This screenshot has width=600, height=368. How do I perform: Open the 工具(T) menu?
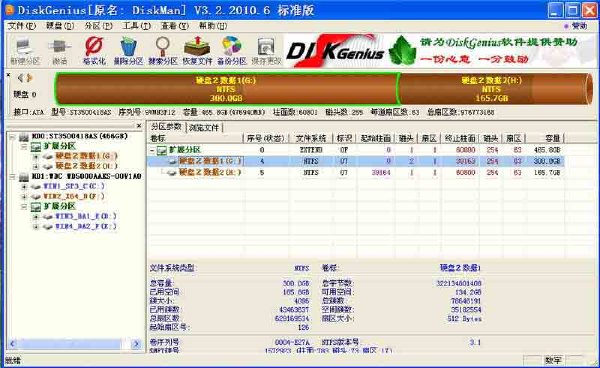pos(136,26)
